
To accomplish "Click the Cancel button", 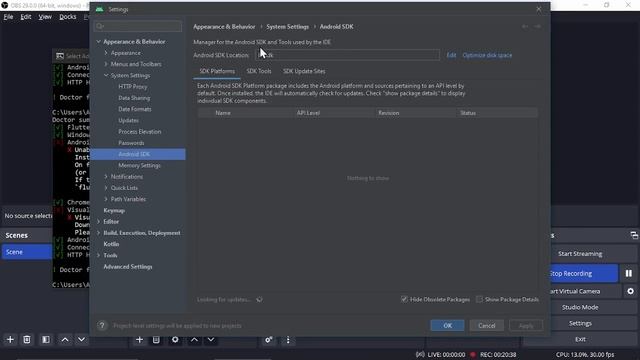I will 487,325.
